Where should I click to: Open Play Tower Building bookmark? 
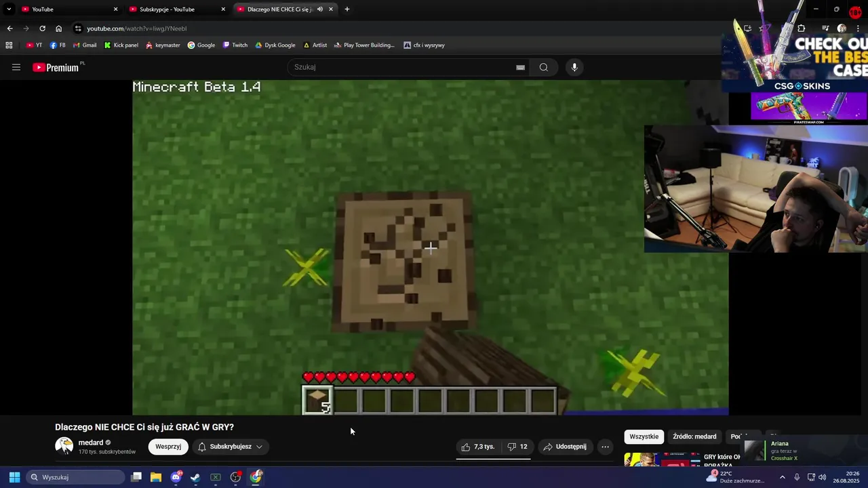(x=364, y=45)
